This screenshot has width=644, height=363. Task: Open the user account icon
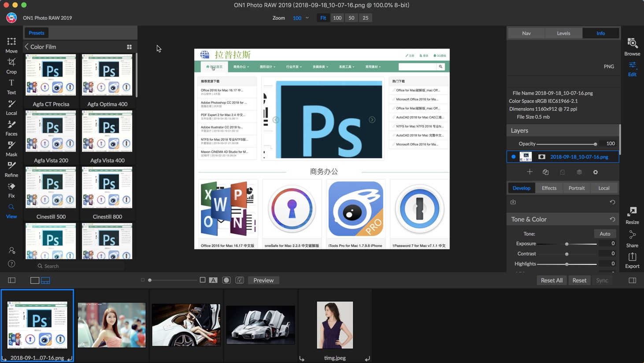click(11, 250)
